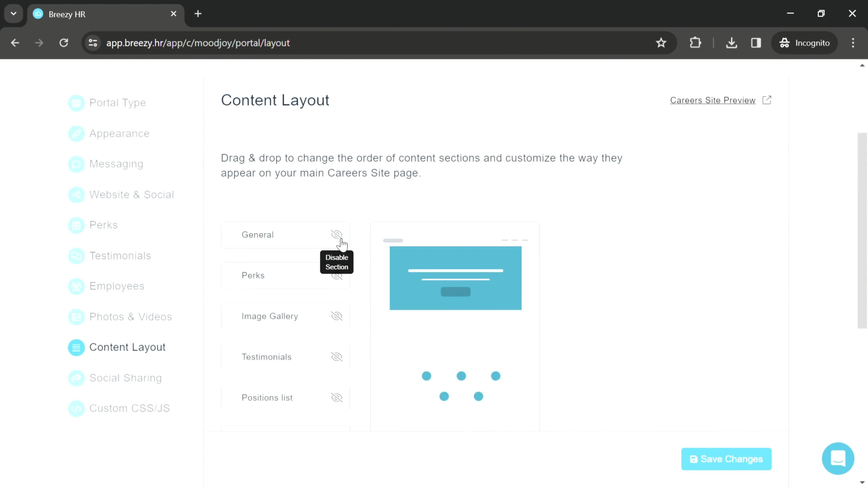The image size is (868, 488).
Task: Open the Testimonials sidebar menu item
Action: pos(120,255)
